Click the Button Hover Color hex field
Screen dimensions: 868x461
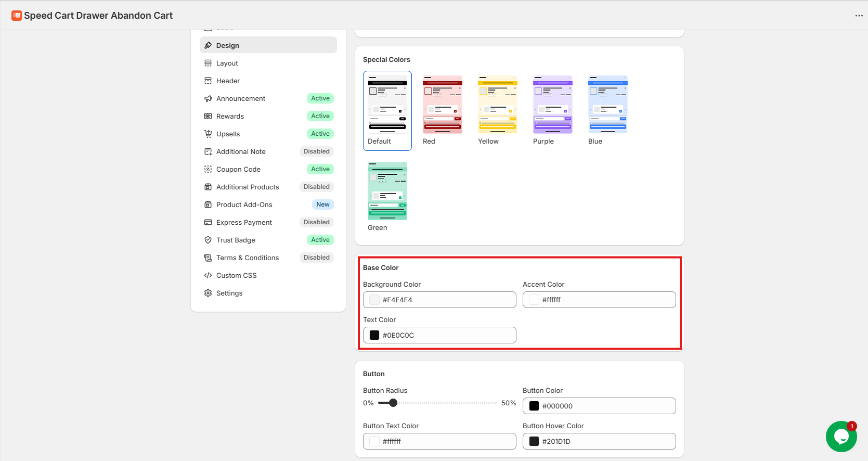[606, 441]
